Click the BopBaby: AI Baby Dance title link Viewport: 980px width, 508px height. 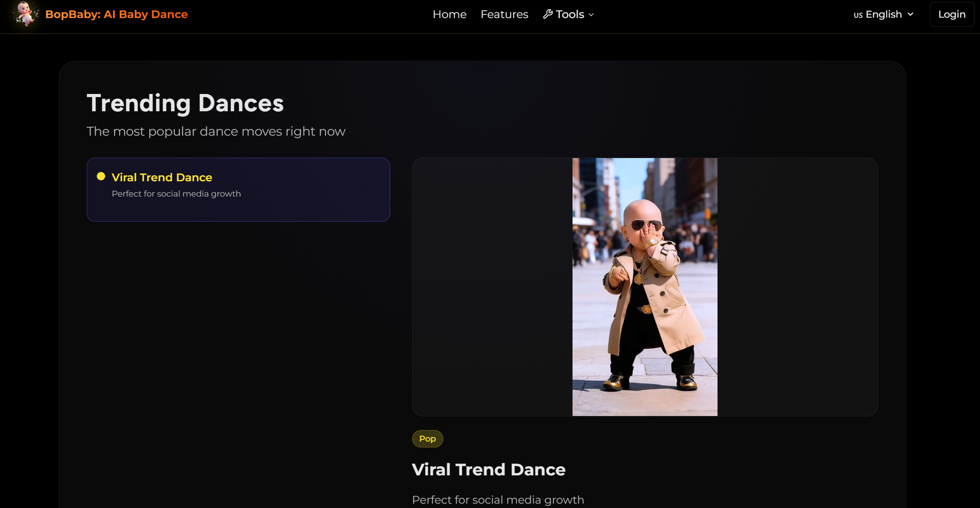[x=116, y=14]
